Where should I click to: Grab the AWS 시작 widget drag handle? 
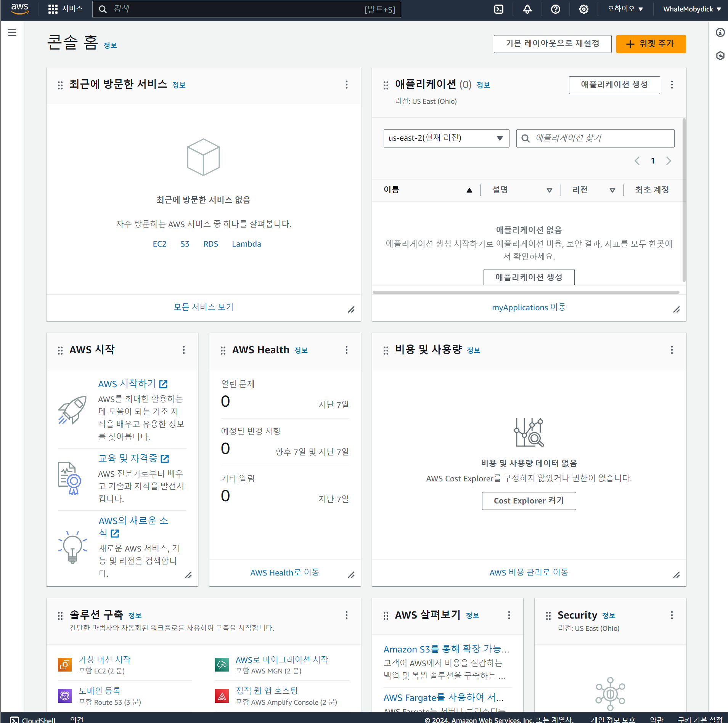(60, 350)
